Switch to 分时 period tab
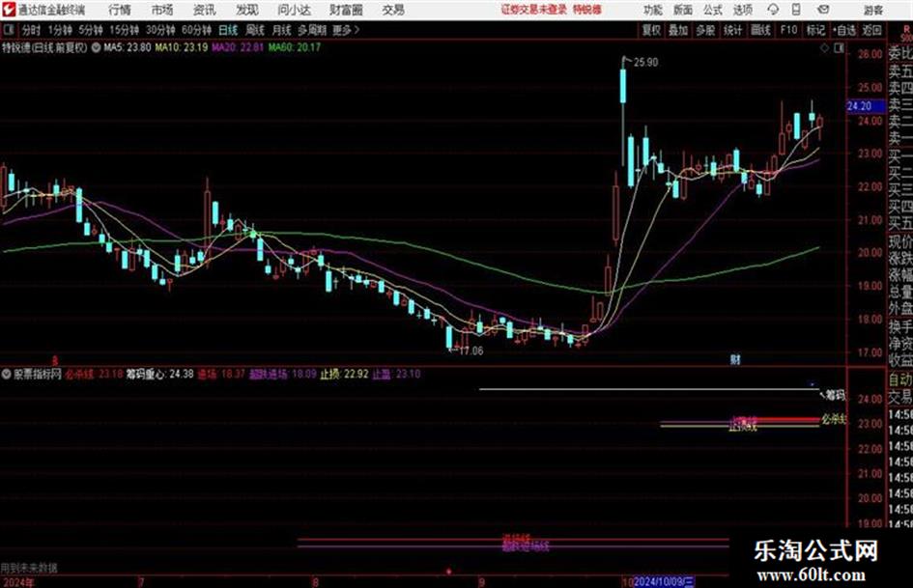Viewport: 913px width, 588px height. (x=31, y=30)
